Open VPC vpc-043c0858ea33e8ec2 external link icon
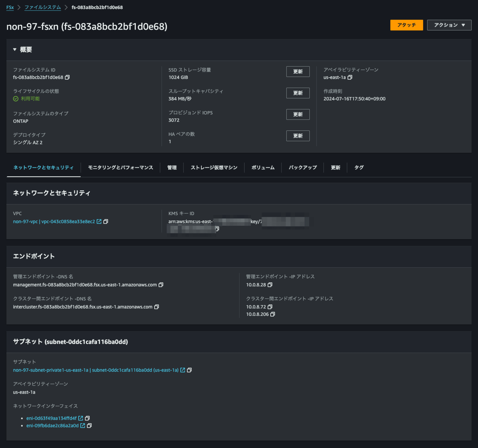The height and width of the screenshot is (448, 478). (99, 221)
